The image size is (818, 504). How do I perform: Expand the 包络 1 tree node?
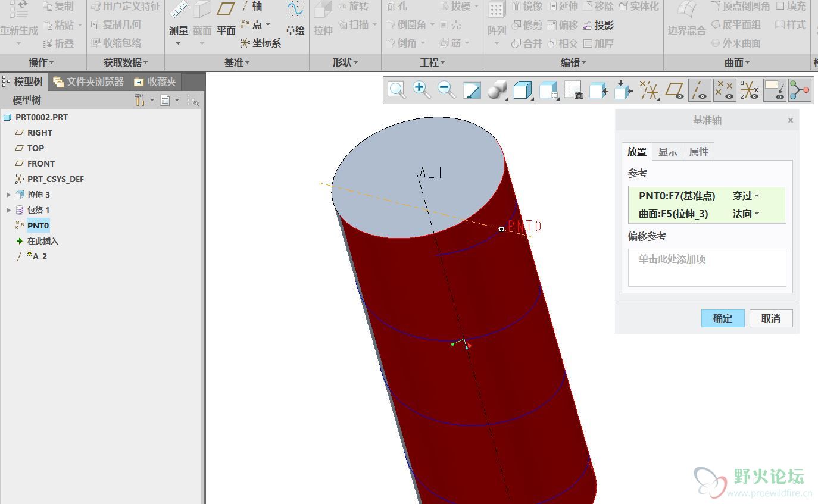pyautogui.click(x=8, y=210)
